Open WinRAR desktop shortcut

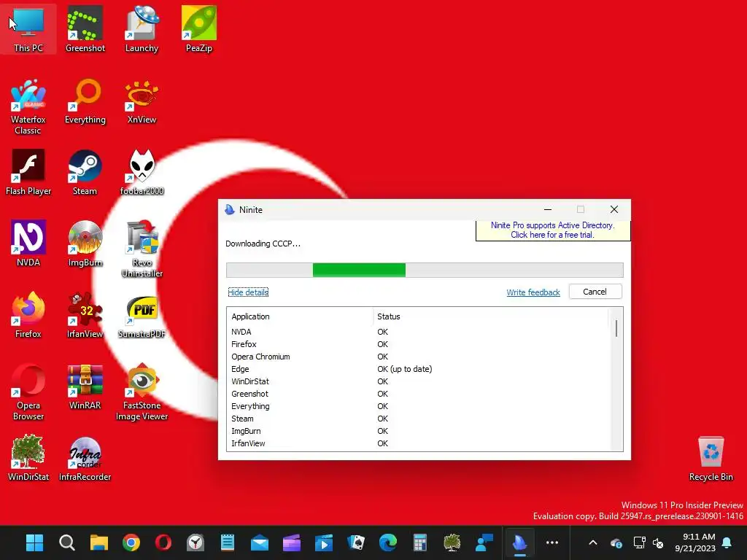click(85, 386)
